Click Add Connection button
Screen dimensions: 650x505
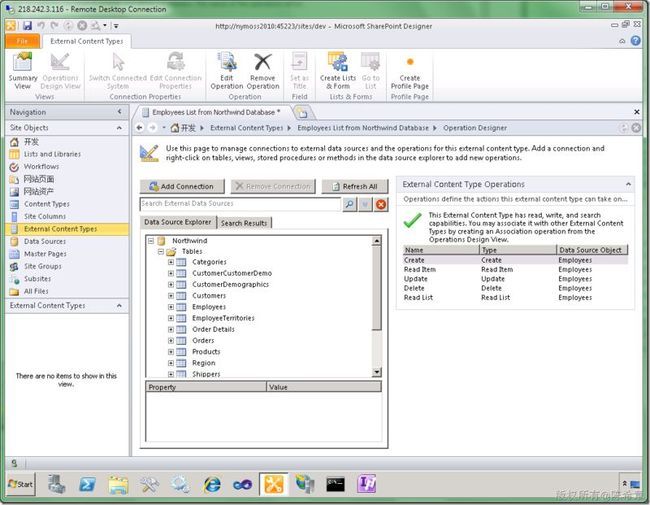click(182, 187)
